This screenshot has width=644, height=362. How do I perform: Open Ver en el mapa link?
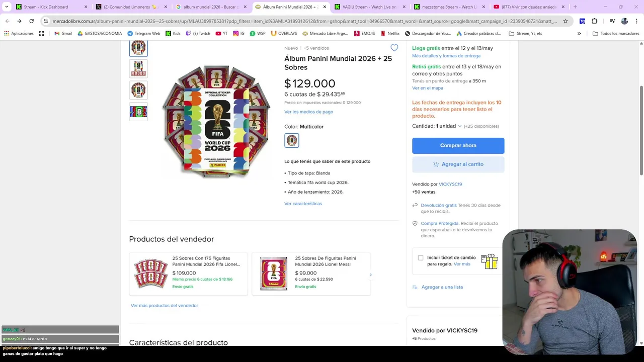pyautogui.click(x=428, y=88)
